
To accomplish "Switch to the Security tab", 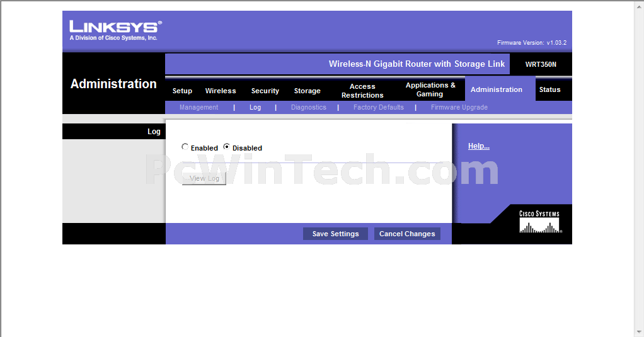I will [265, 91].
